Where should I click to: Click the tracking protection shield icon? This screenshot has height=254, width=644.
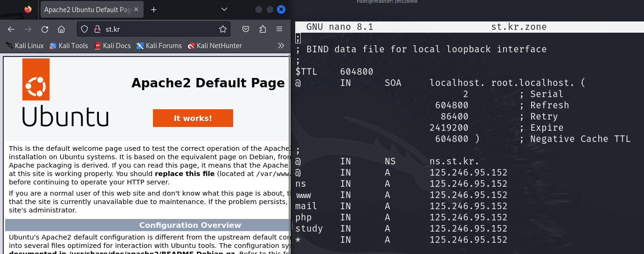click(x=84, y=29)
